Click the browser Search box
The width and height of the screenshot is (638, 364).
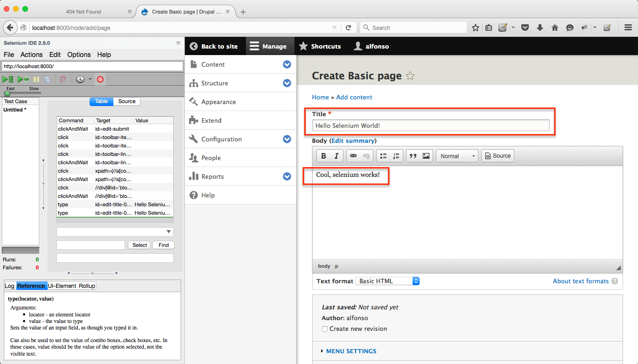pyautogui.click(x=414, y=28)
